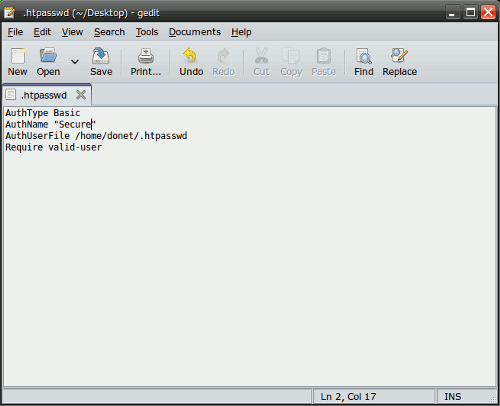Place cursor at end of Require valid-user line
This screenshot has height=406, width=500.
click(x=102, y=147)
